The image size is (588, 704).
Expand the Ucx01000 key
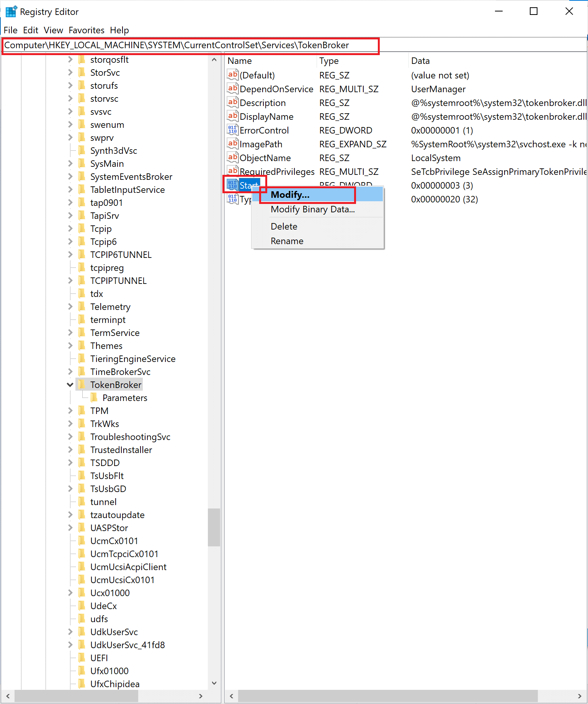70,593
